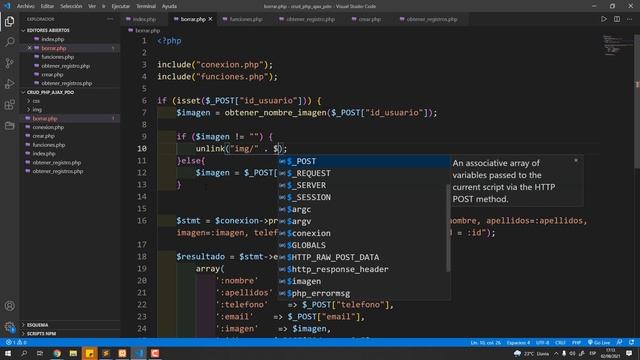Expand the Scripts NPM section
This screenshot has width=640, height=360.
[x=41, y=333]
